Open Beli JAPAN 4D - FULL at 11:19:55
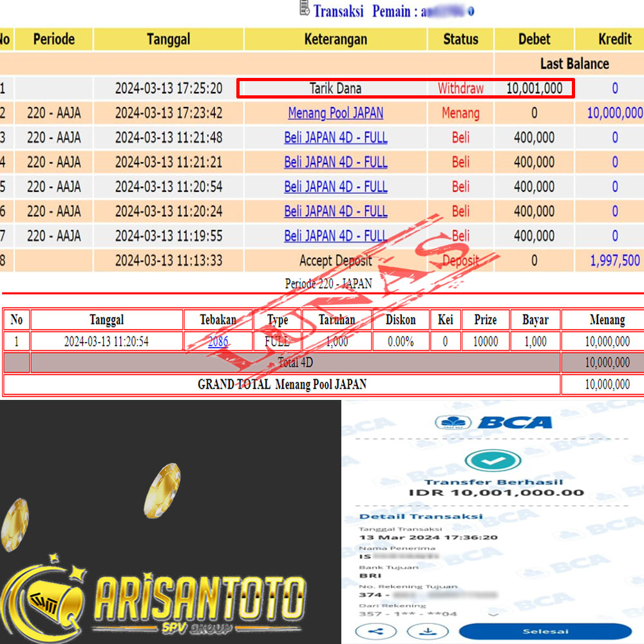This screenshot has width=644, height=644. point(336,236)
